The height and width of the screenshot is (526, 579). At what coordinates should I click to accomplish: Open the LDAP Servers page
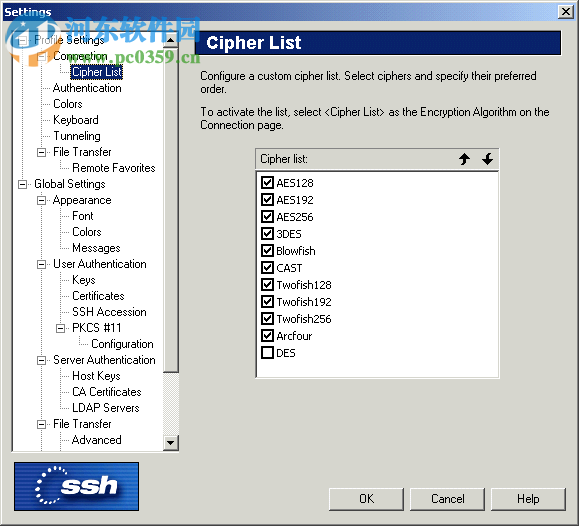pyautogui.click(x=106, y=408)
